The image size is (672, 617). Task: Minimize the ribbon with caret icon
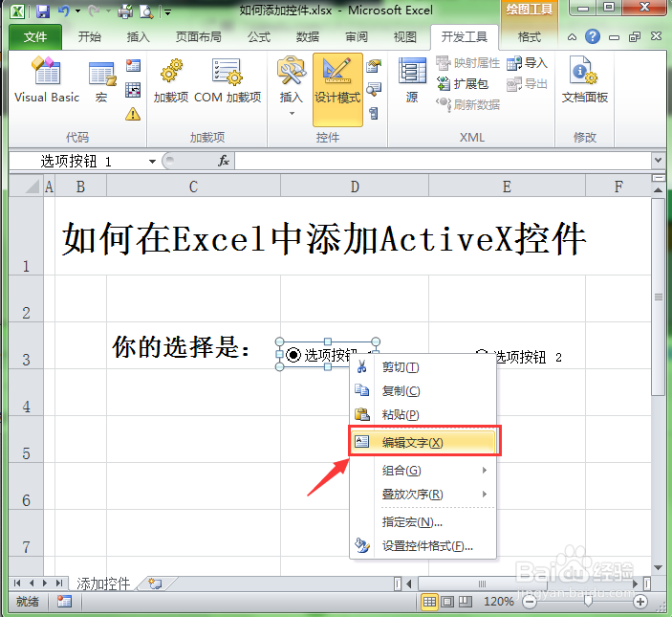pyautogui.click(x=573, y=37)
